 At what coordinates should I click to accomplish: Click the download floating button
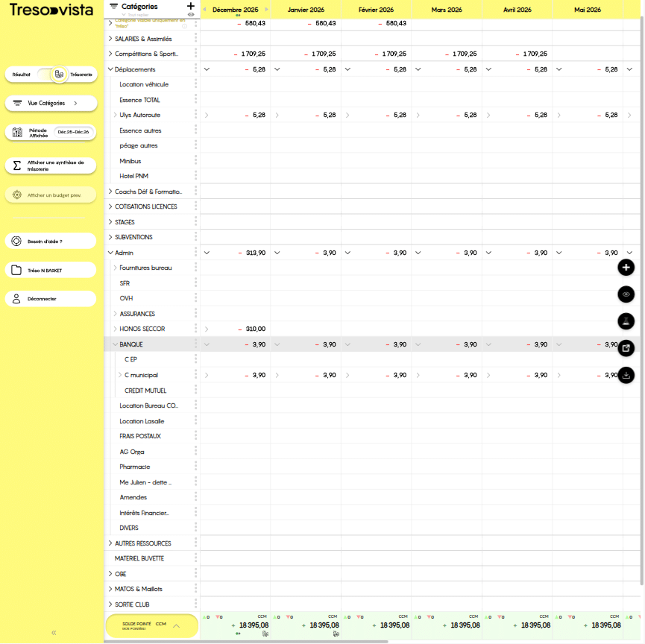(626, 374)
